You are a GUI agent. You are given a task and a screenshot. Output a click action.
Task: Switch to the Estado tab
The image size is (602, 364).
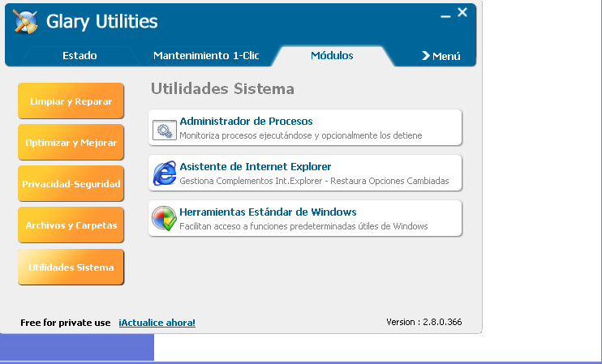(80, 56)
